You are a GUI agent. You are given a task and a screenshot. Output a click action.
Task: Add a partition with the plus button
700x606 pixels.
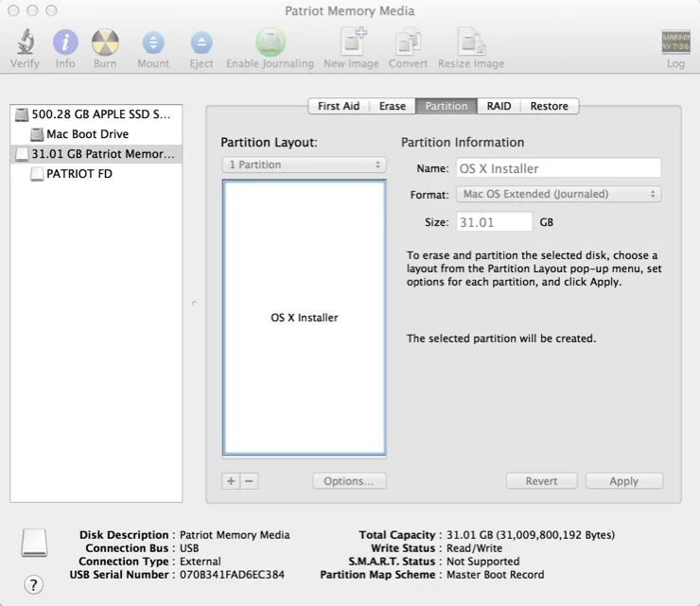[x=231, y=481]
